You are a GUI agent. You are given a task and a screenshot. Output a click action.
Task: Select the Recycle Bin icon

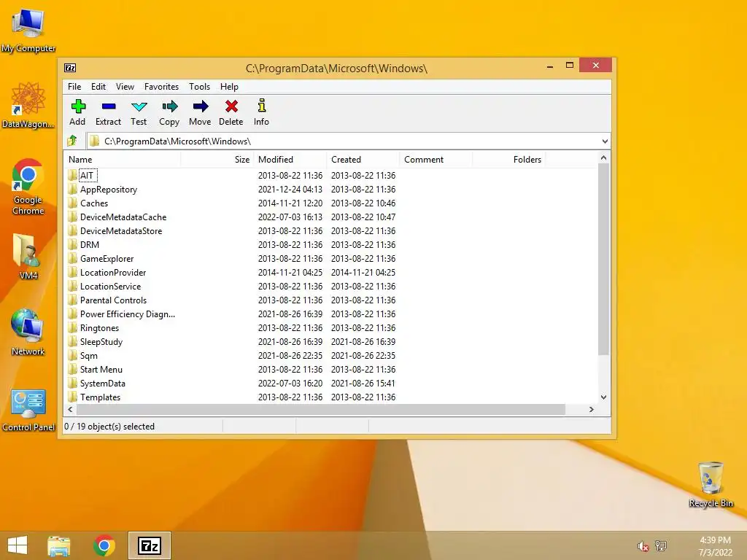pyautogui.click(x=711, y=484)
